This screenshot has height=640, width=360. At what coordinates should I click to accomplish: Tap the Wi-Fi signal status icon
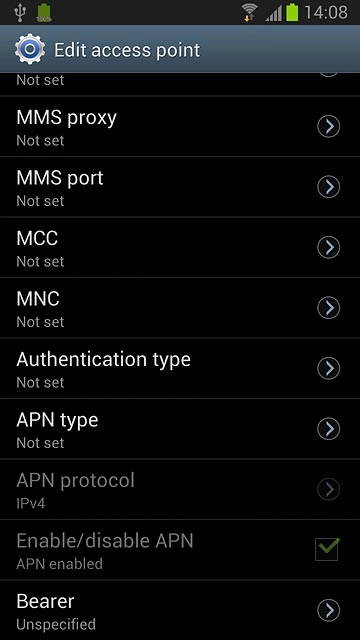[249, 12]
